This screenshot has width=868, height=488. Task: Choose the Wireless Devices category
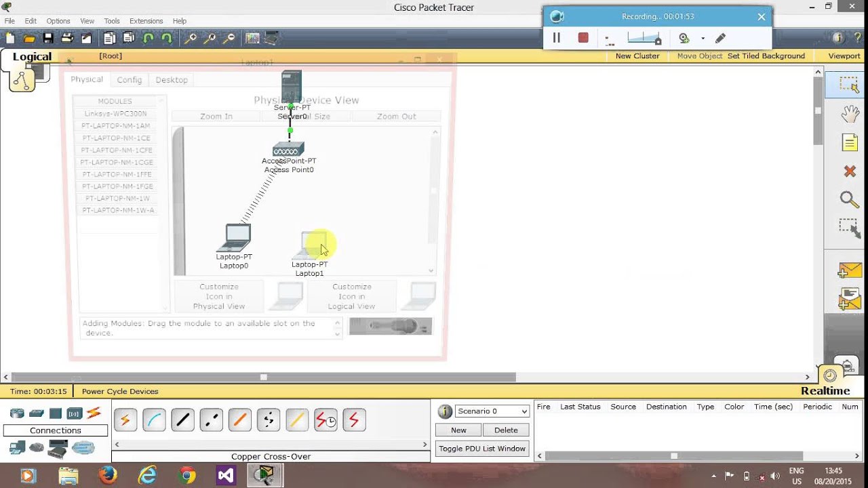click(74, 413)
